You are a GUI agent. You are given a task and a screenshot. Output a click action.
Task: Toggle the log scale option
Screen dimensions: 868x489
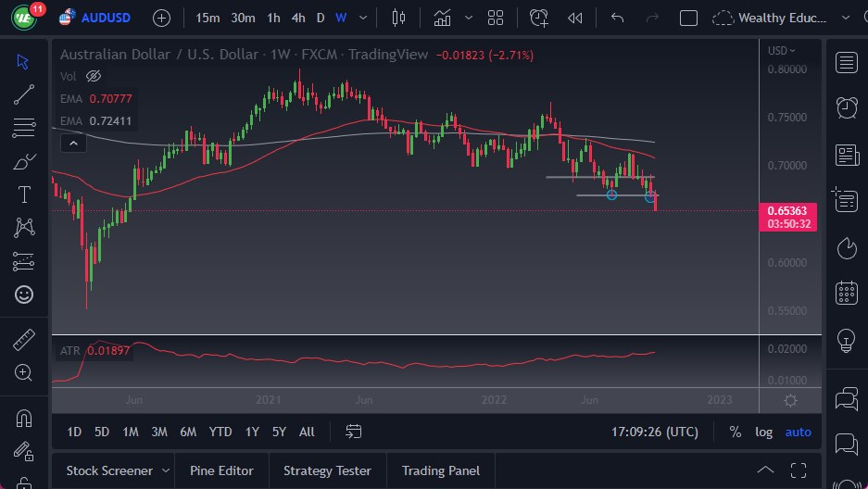coord(763,432)
